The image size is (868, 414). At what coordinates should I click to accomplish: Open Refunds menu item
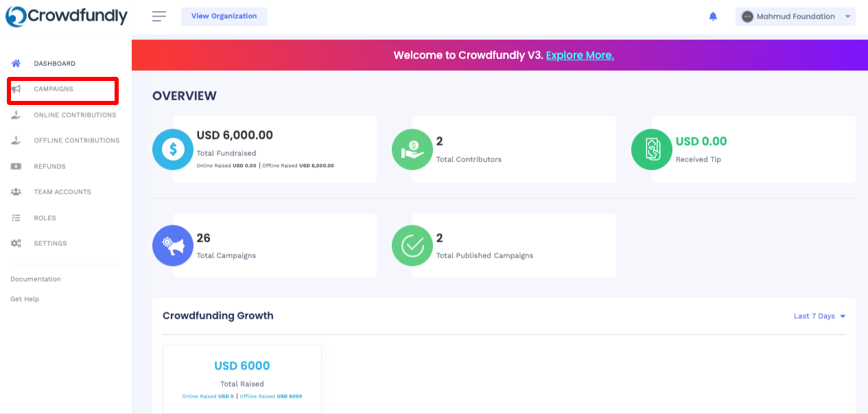click(50, 166)
